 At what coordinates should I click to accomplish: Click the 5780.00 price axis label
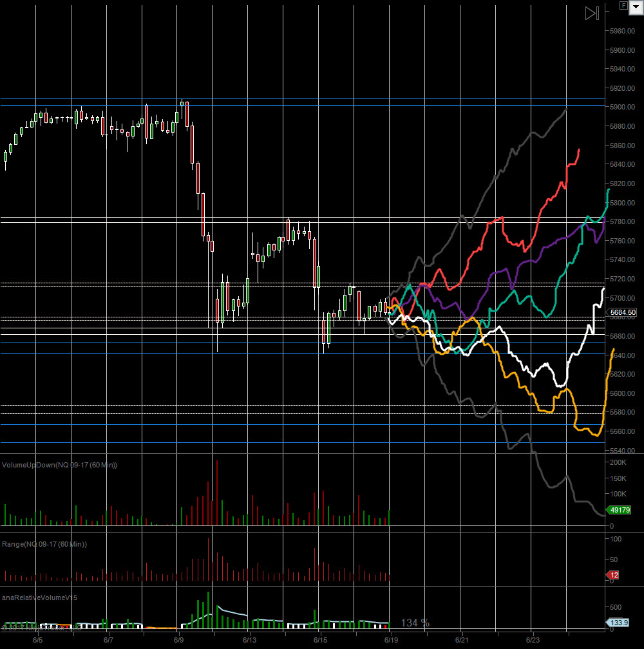[x=622, y=221]
